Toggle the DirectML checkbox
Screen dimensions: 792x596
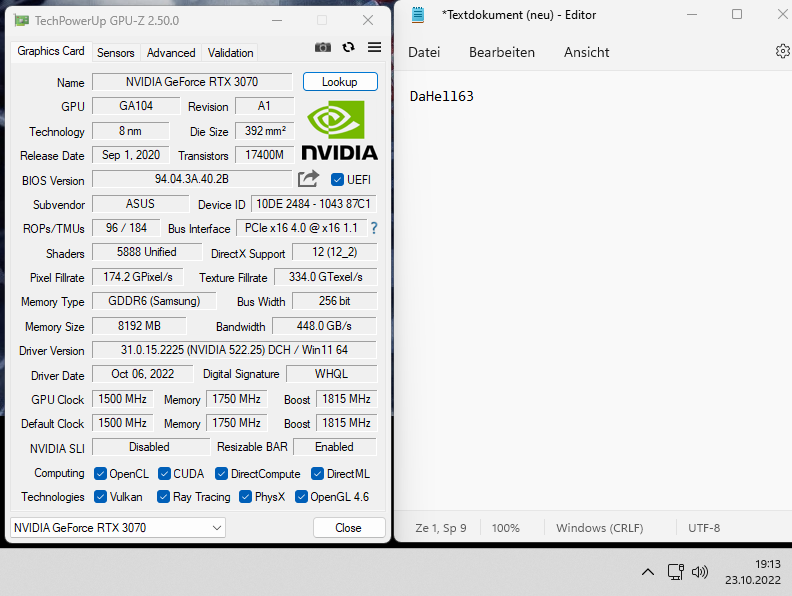317,474
